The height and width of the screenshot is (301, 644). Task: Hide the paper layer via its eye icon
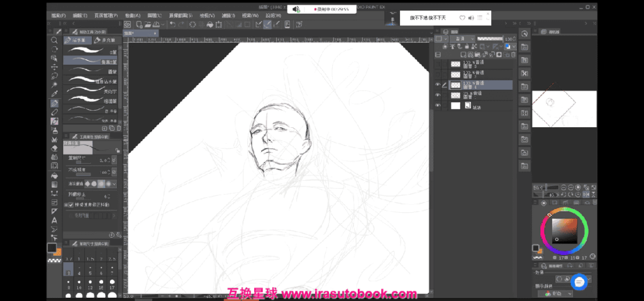click(438, 106)
